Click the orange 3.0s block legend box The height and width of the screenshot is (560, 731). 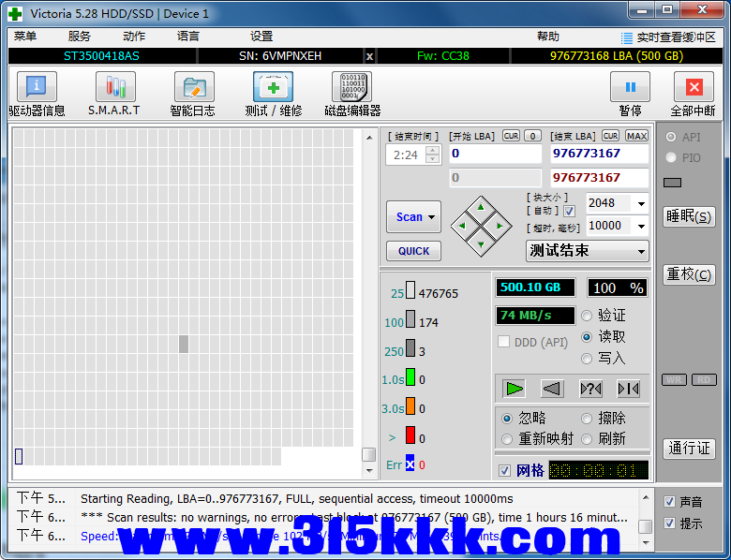(410, 405)
